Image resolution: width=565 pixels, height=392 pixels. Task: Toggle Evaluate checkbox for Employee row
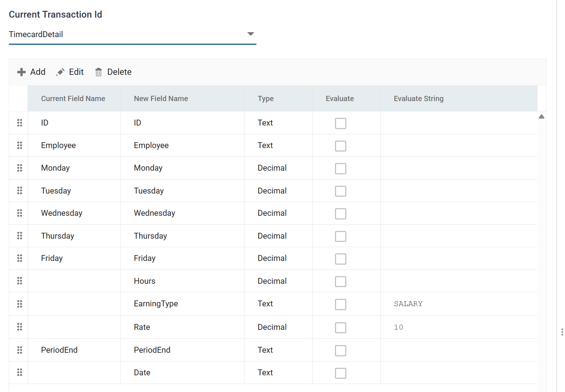(340, 146)
